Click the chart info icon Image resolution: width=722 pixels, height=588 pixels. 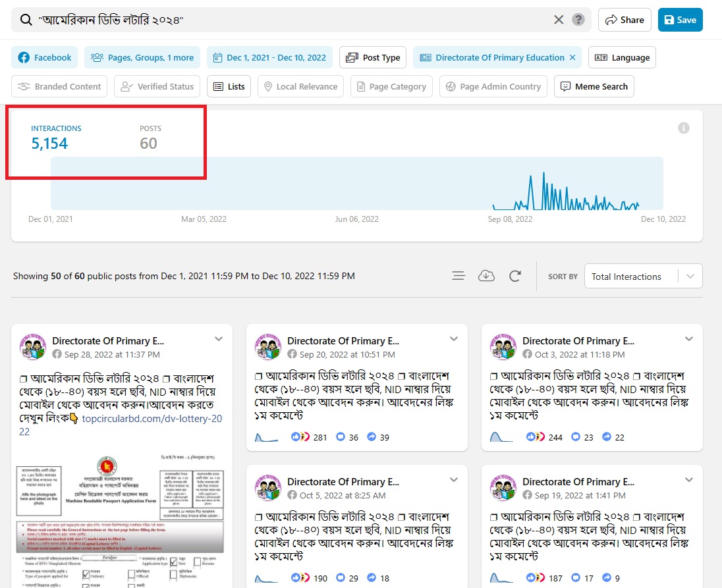[x=684, y=128]
